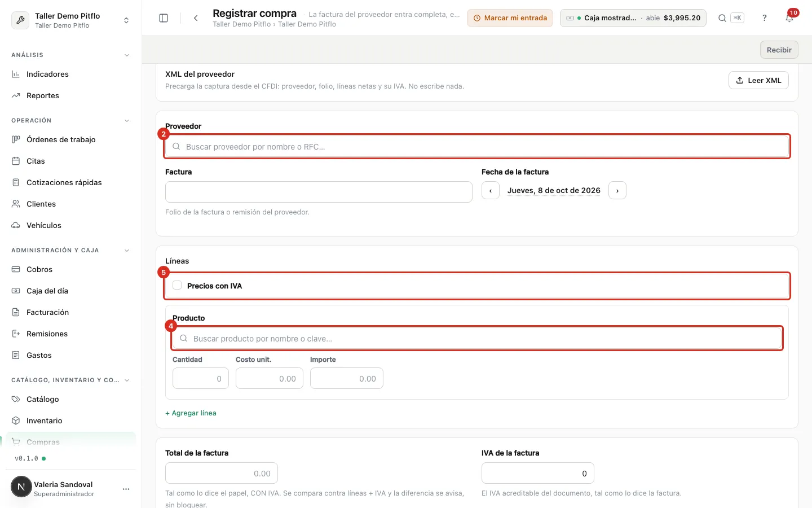This screenshot has width=812, height=508.
Task: Focus the Buscar producto search field
Action: tap(477, 339)
